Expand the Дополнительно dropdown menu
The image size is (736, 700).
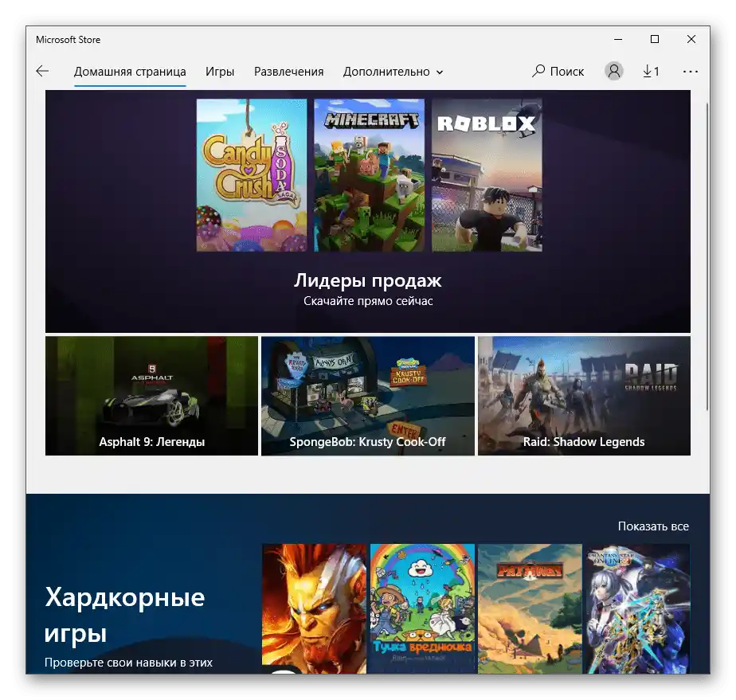click(x=393, y=72)
